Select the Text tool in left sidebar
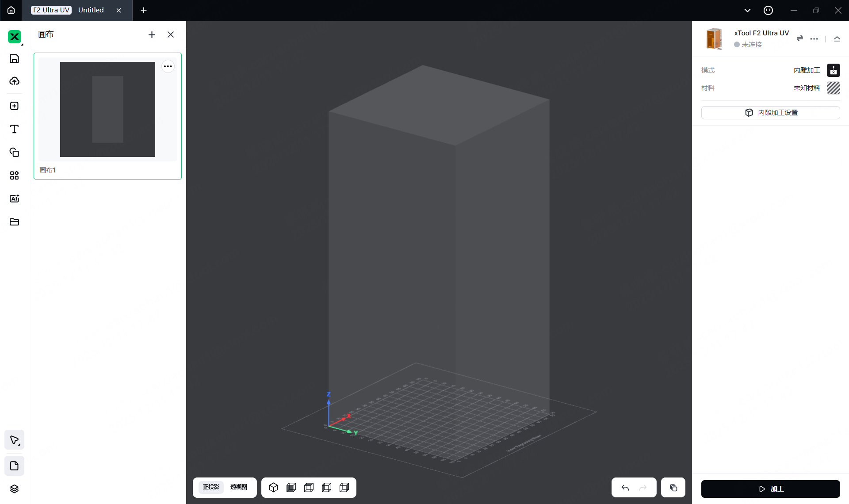The image size is (849, 504). tap(14, 129)
